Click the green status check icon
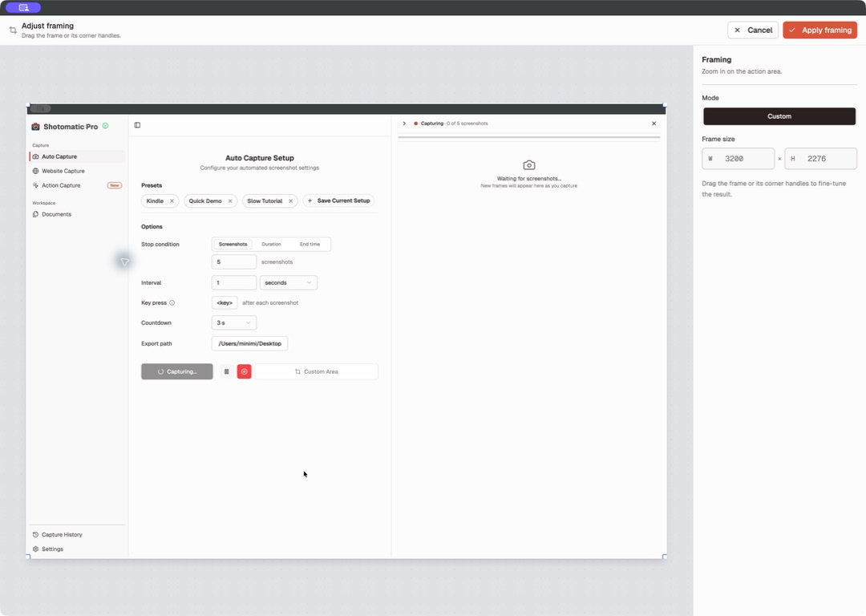The width and height of the screenshot is (866, 616). pos(106,126)
